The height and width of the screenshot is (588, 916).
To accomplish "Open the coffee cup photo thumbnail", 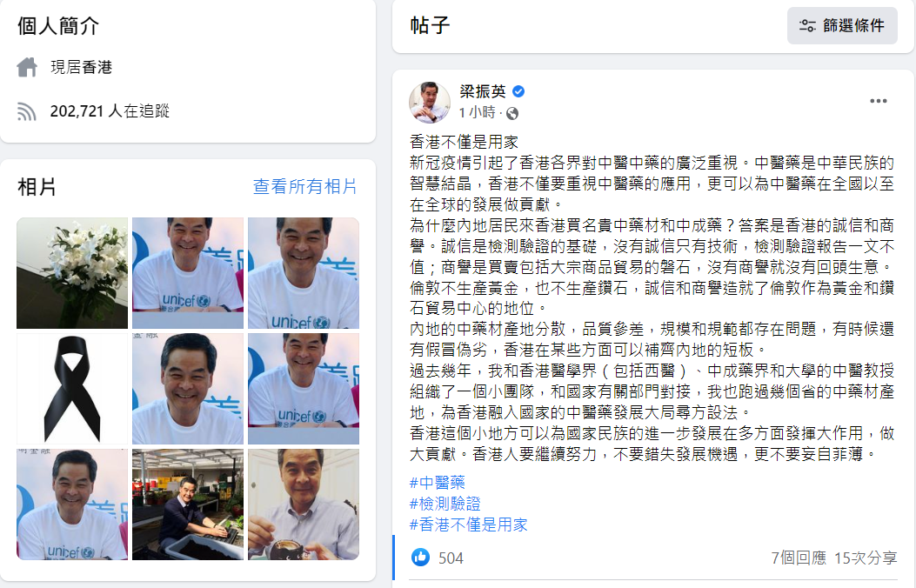I will point(304,504).
